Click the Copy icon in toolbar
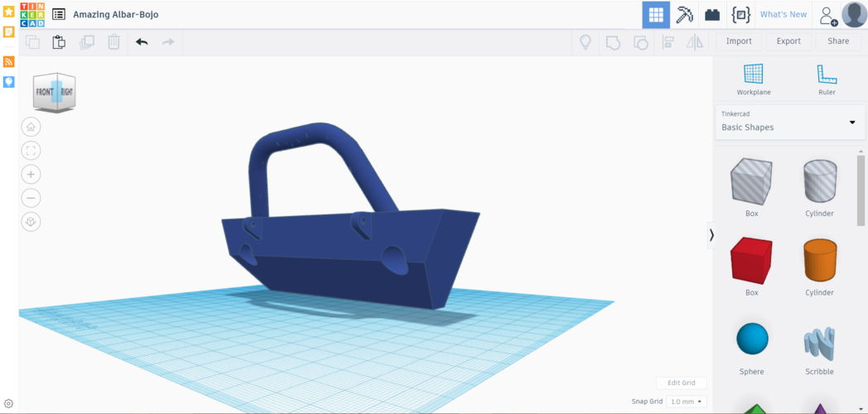This screenshot has height=414, width=868. 32,42
